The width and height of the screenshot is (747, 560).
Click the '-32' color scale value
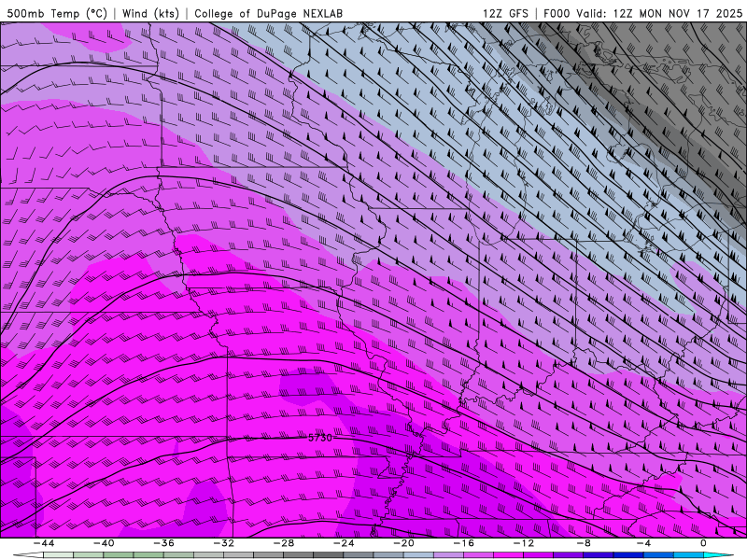[x=223, y=543]
